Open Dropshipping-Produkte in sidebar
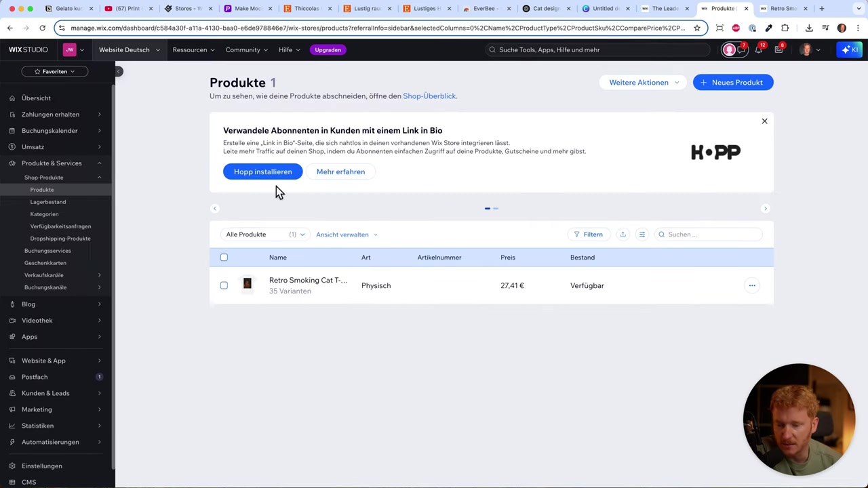 point(60,239)
